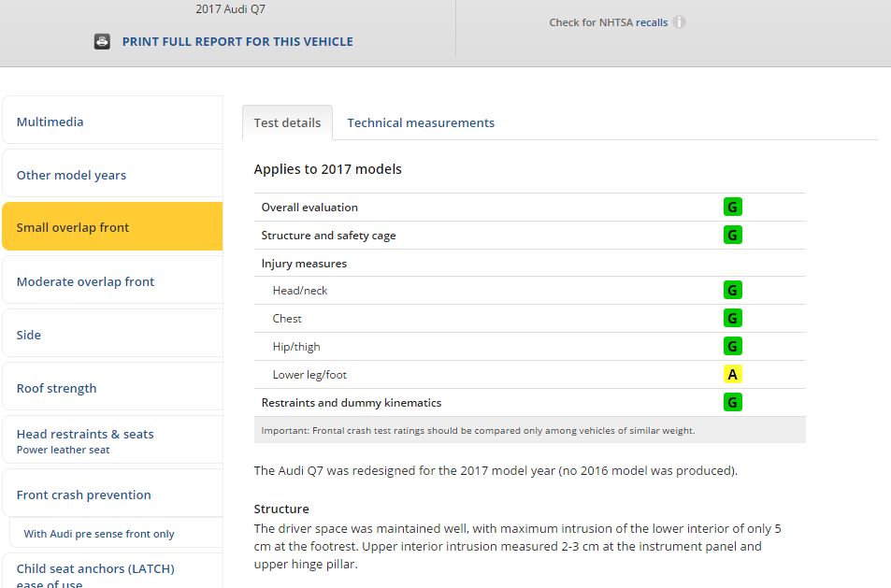The height and width of the screenshot is (588, 891).
Task: Open the NHTSA recalls info icon
Action: click(679, 22)
